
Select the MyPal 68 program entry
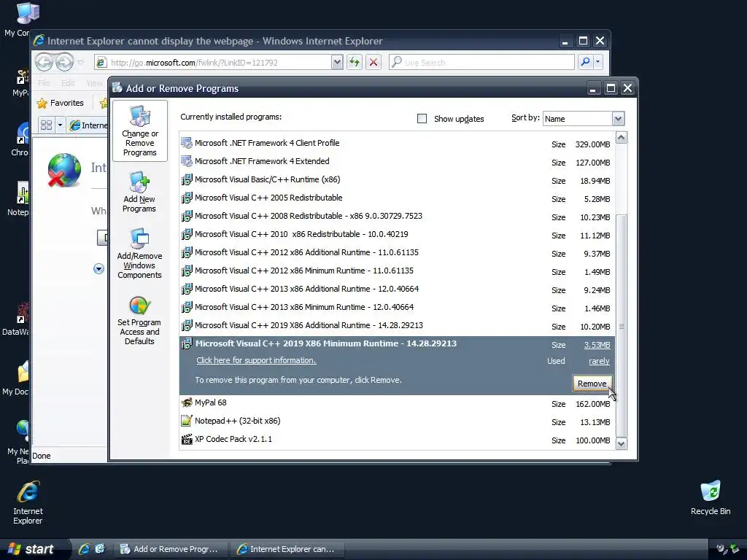[397, 403]
